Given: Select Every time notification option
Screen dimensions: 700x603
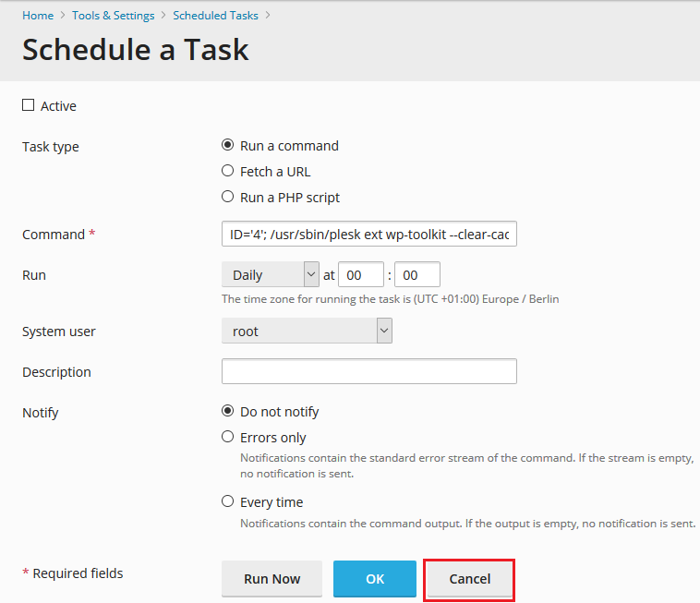Looking at the screenshot, I should click(228, 501).
